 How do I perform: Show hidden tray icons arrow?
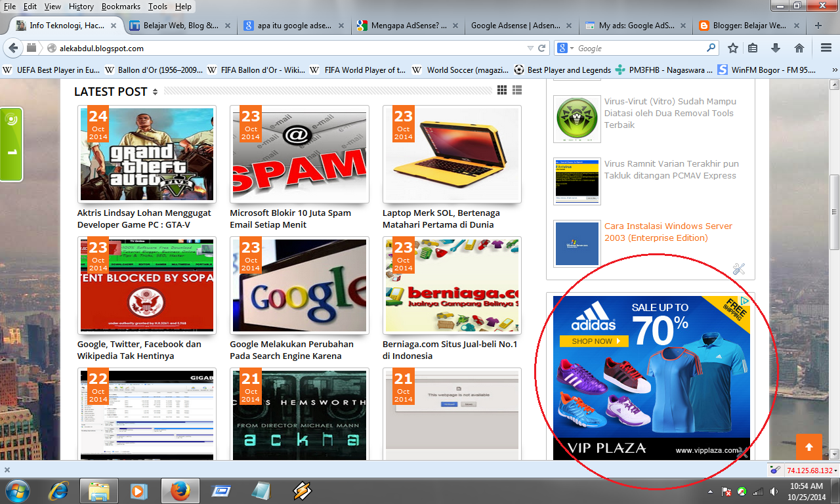coord(711,492)
